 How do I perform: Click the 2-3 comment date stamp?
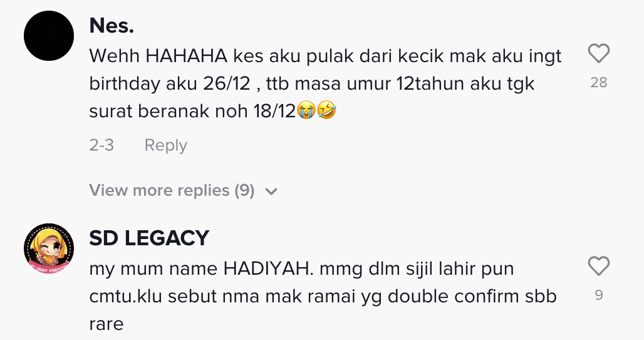101,145
